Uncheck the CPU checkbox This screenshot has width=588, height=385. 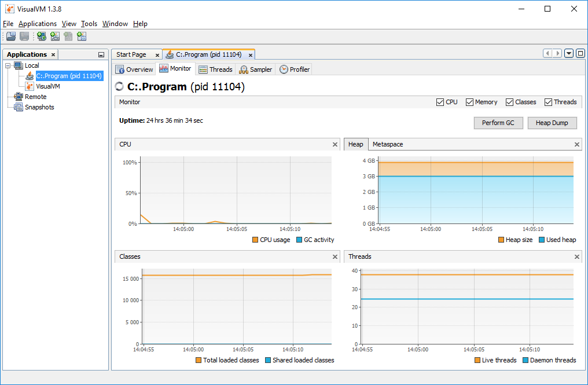pyautogui.click(x=440, y=102)
